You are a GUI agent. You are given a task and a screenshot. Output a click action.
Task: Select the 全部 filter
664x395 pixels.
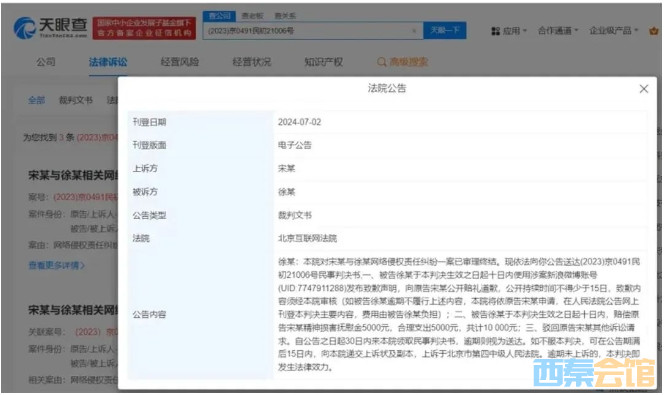click(x=36, y=100)
